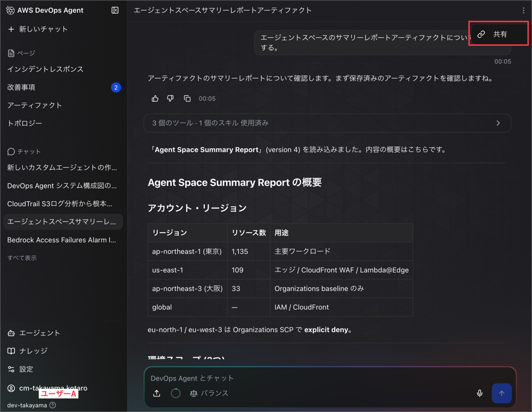
Task: Click the IAM / CloudFront cell
Action: pos(342,307)
